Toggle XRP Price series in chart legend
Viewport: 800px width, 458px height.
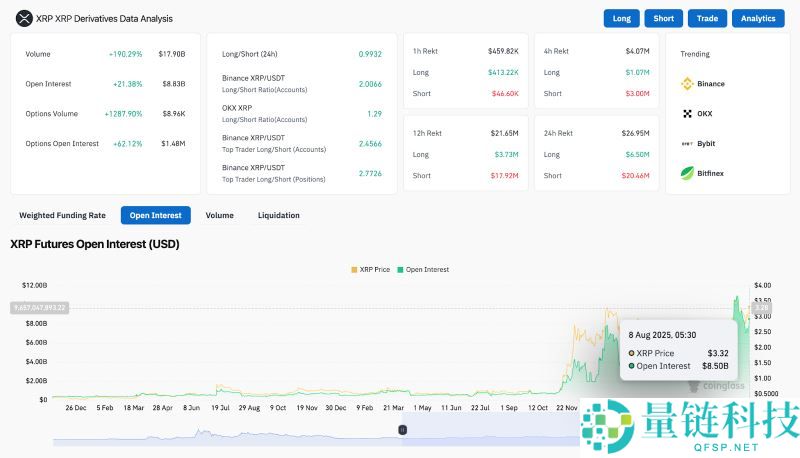tap(373, 269)
